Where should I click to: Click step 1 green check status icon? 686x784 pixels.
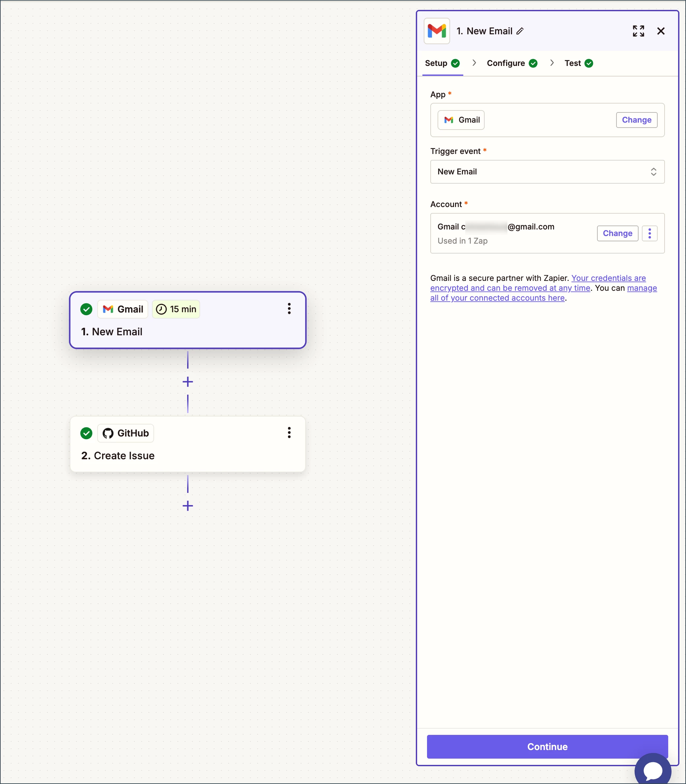coord(86,309)
